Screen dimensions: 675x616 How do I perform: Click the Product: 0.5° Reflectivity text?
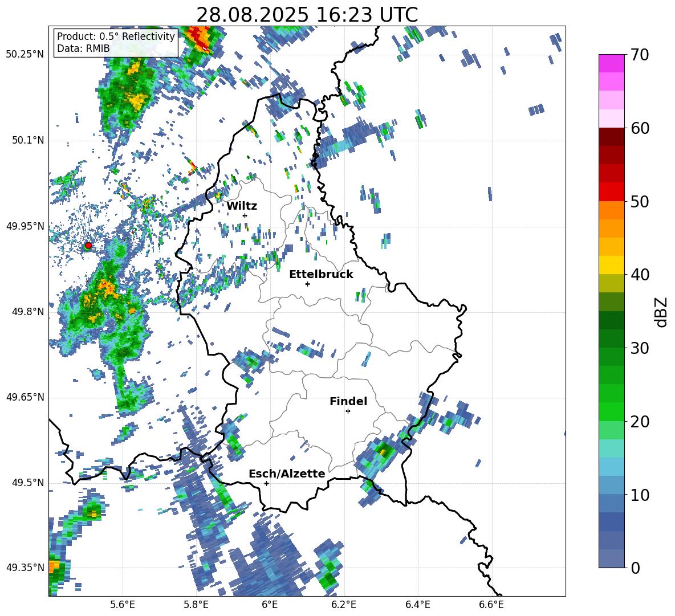coord(116,36)
